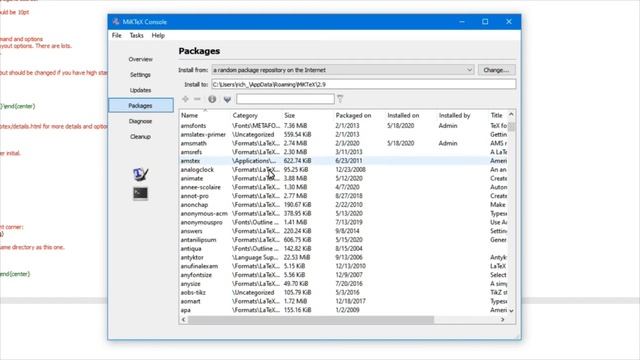Click the 7.36 MiB size cell
Screen dimensions: 640x360
[296, 126]
